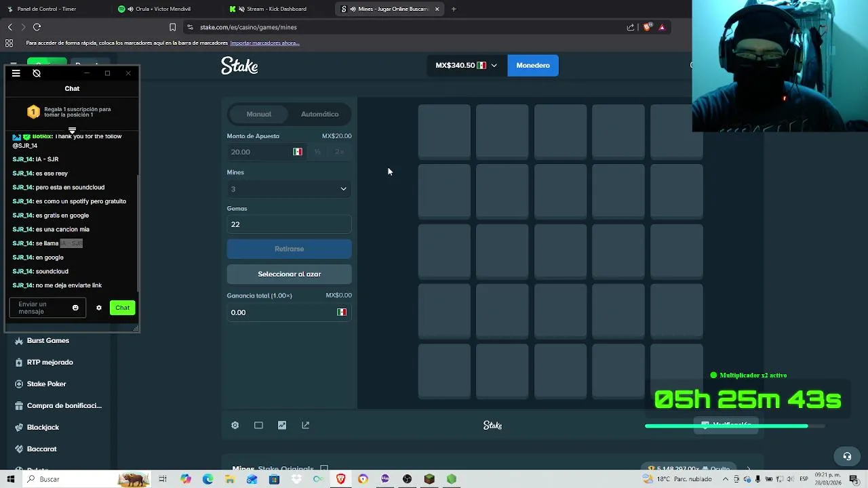Open Microsoft Edge from the taskbar
This screenshot has width=868, height=488.
coord(208,479)
